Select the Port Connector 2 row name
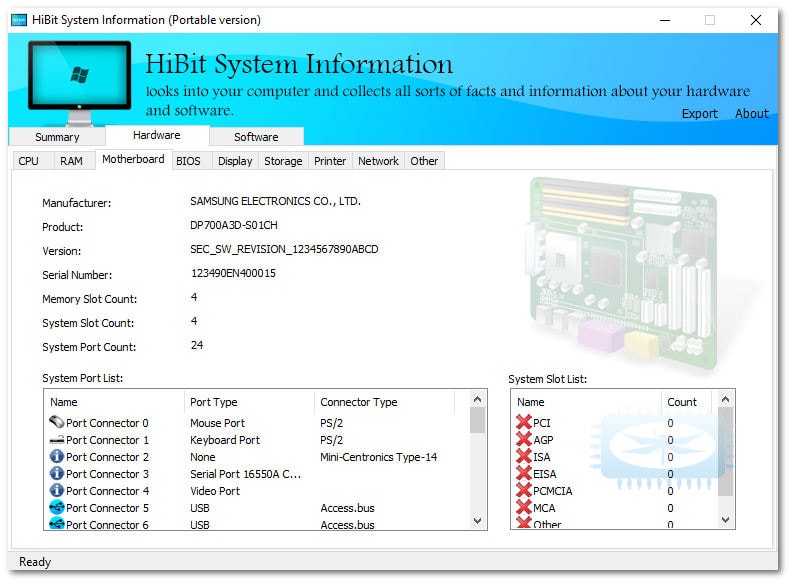 107,457
